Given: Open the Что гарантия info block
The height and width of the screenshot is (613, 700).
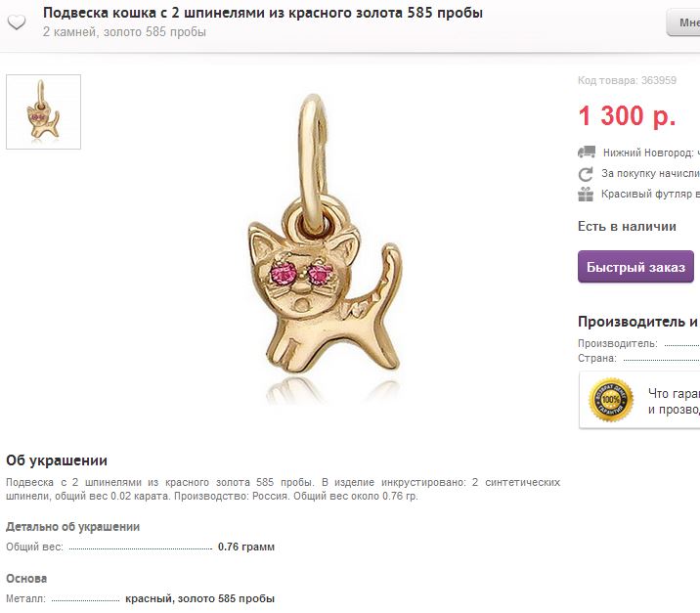Looking at the screenshot, I should 639,401.
